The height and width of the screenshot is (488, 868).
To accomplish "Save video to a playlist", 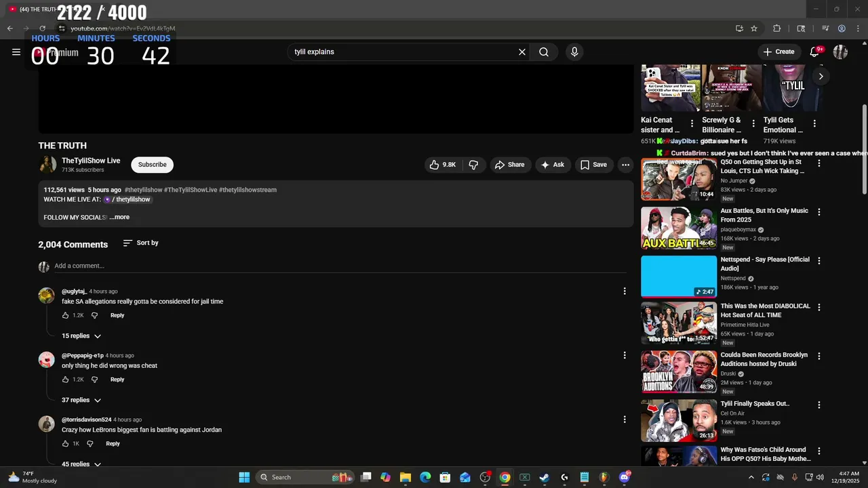I will [593, 165].
